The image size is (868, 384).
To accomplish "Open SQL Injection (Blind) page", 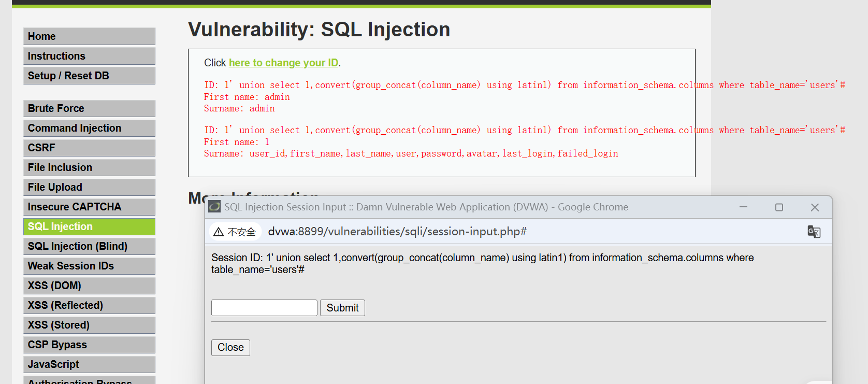I will tap(89, 246).
